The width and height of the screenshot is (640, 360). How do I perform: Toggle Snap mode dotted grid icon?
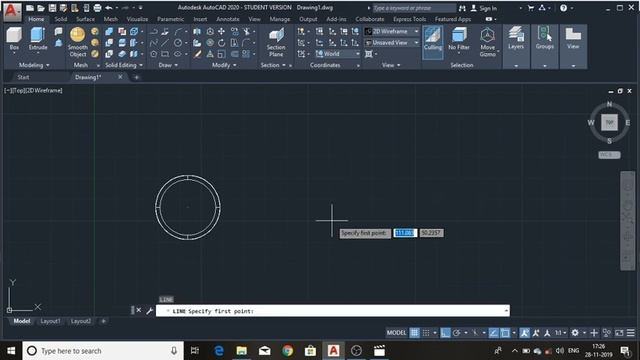[426, 333]
